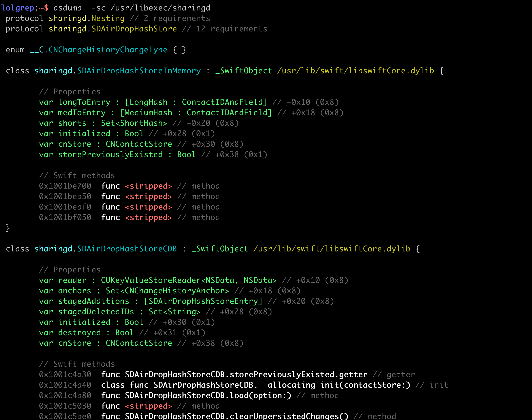Click the stripped func at 0x1001bf050

pyautogui.click(x=148, y=217)
